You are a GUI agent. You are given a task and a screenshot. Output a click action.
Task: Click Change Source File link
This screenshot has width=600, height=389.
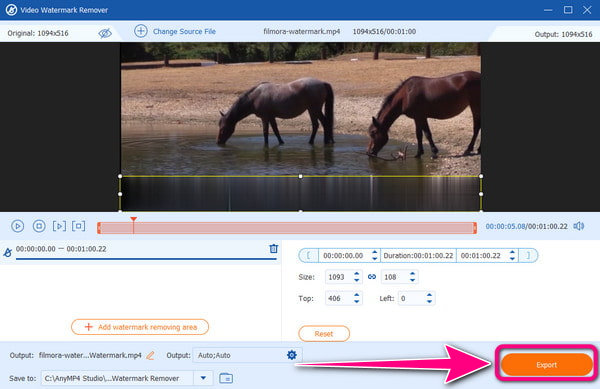184,31
